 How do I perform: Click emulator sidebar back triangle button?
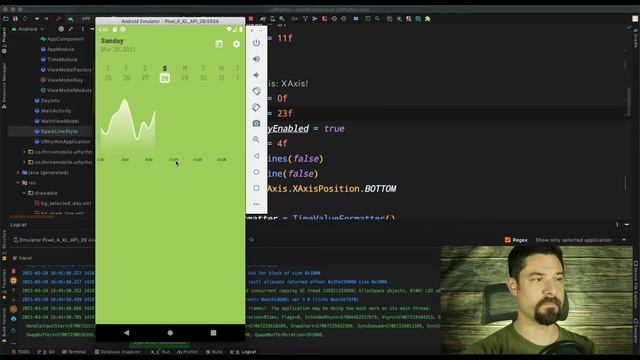[x=256, y=156]
